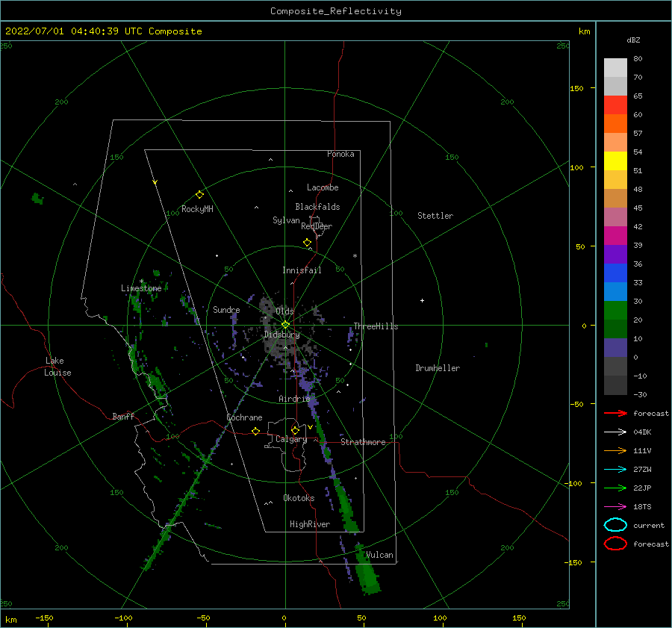Click the red 'forecast' ellipse legend icon

click(615, 544)
